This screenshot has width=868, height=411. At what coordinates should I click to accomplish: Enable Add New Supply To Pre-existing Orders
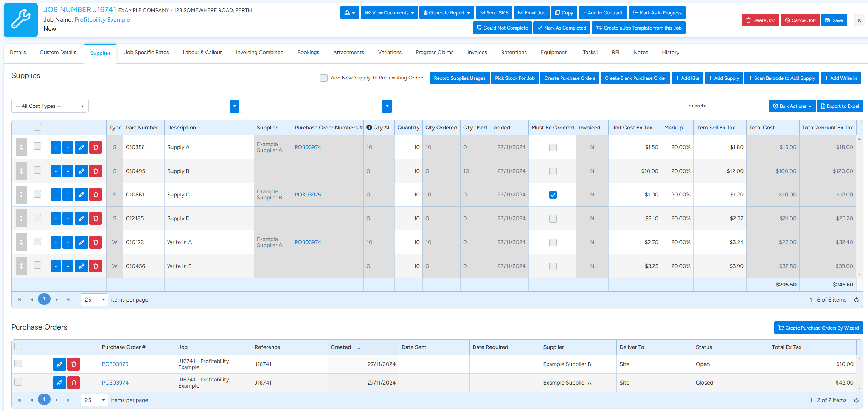click(324, 78)
